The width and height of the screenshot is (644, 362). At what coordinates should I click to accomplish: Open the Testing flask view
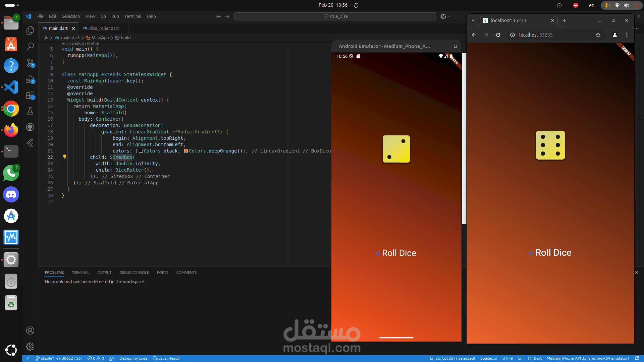[30, 111]
